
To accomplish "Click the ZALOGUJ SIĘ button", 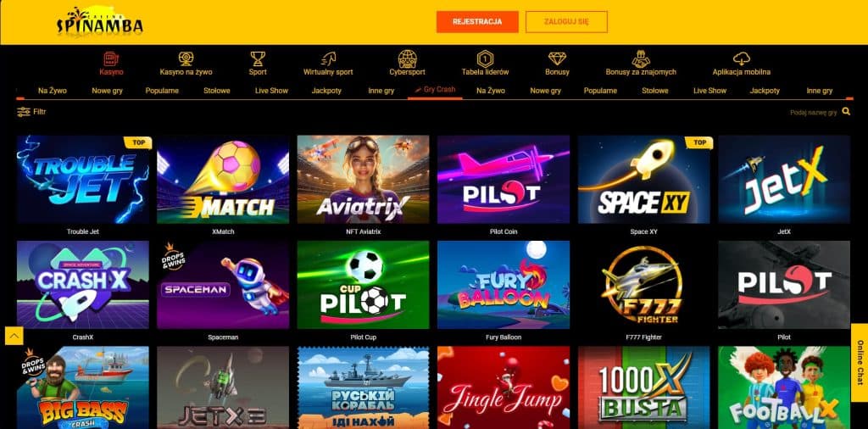I will (x=566, y=22).
